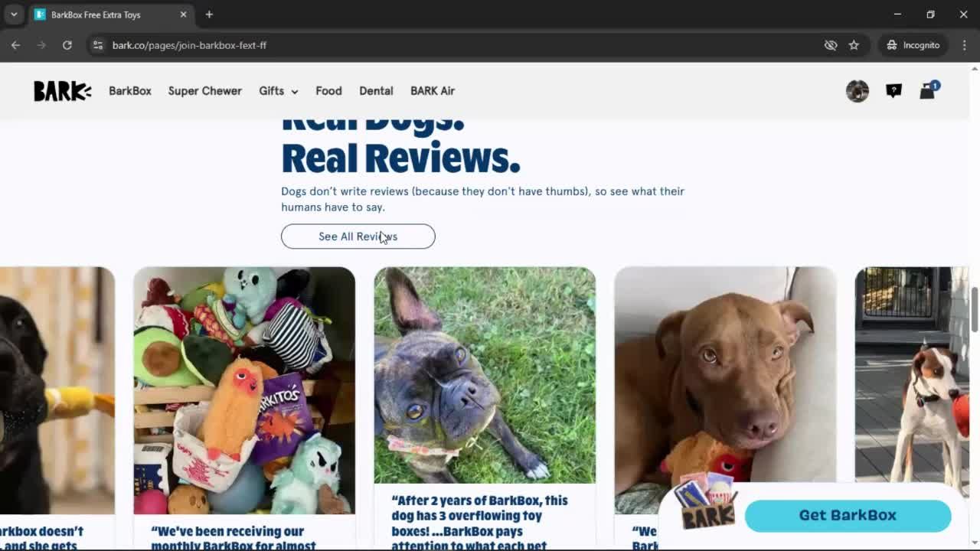Click the tracking protection eye icon
980x551 pixels.
[x=831, y=45]
